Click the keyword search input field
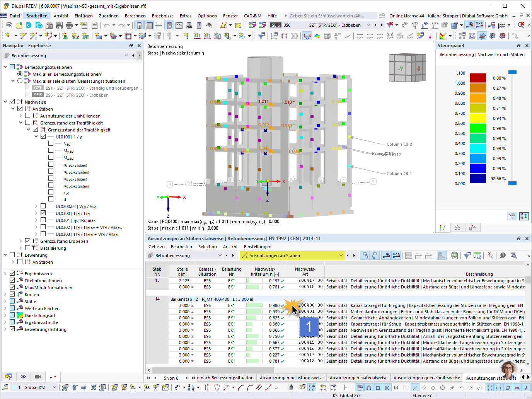The height and width of the screenshot is (399, 532). pos(331,16)
